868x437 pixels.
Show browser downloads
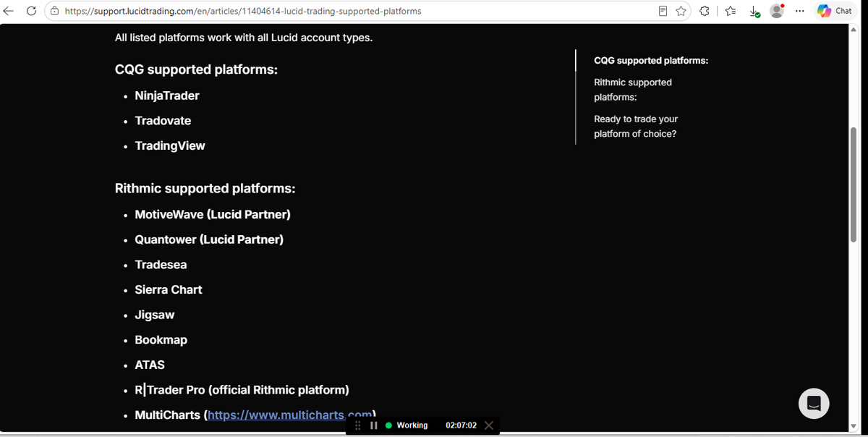754,12
